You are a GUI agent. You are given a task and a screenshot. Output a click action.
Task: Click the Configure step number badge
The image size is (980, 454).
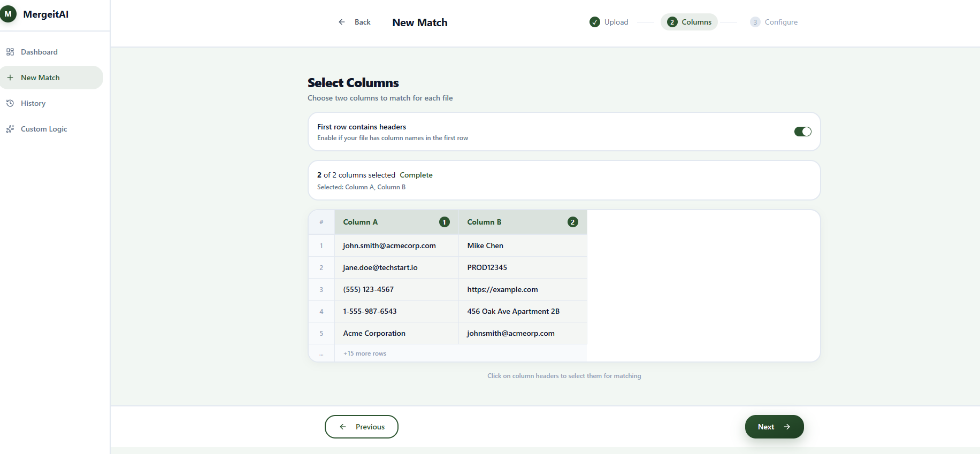pyautogui.click(x=755, y=22)
